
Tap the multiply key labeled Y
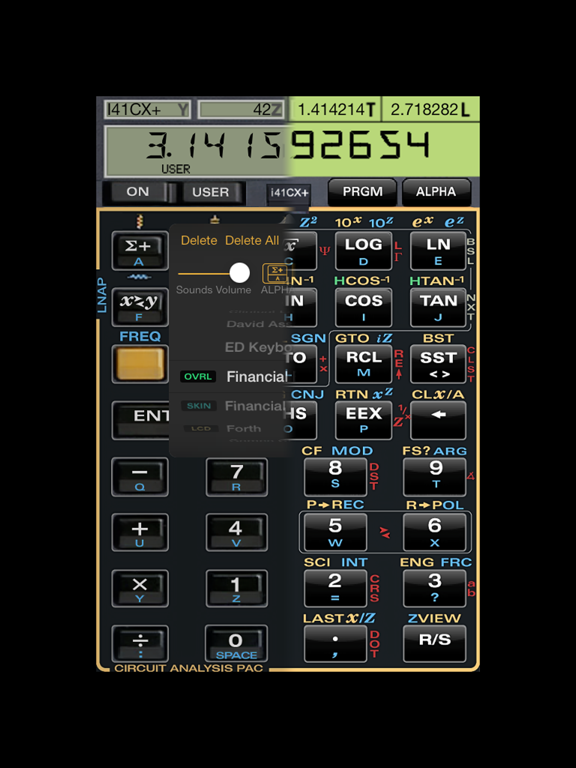(x=140, y=588)
